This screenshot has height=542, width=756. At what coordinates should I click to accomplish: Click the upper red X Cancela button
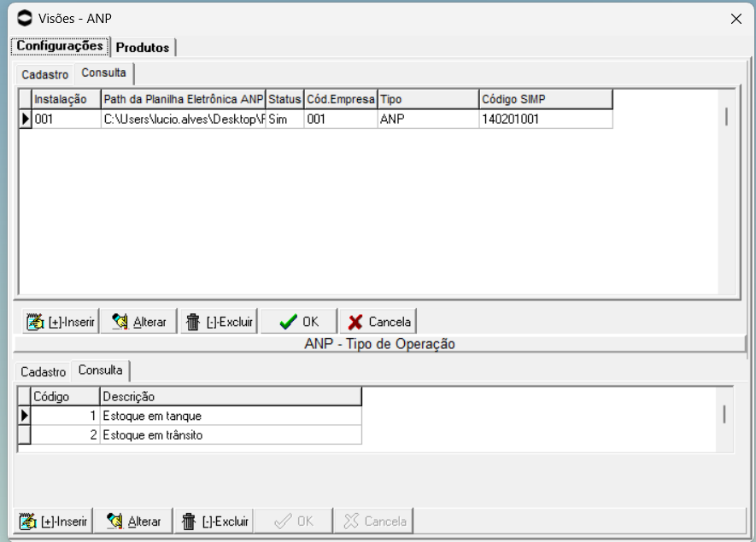pyautogui.click(x=378, y=321)
